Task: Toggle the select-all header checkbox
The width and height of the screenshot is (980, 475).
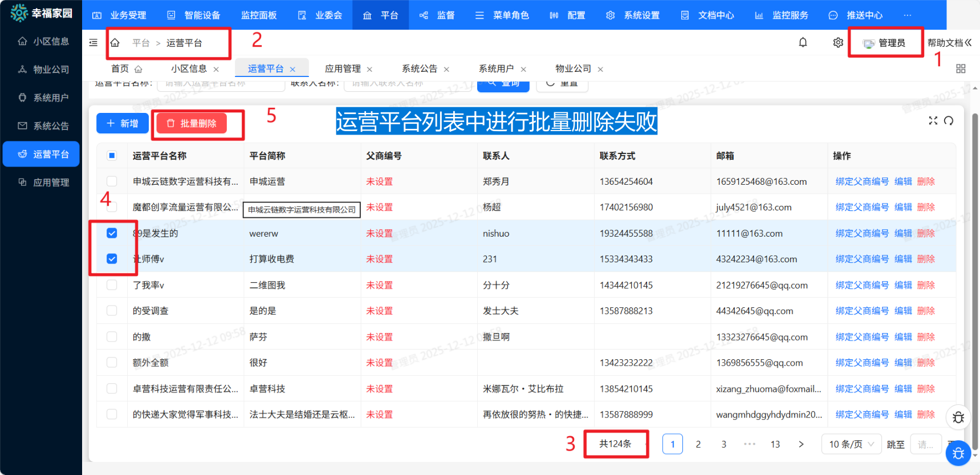Action: (x=112, y=156)
